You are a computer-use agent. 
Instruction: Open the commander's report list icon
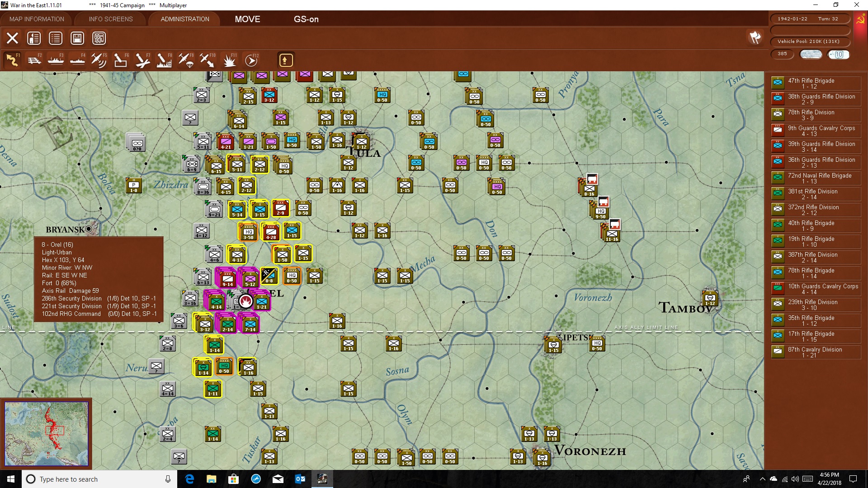(56, 38)
